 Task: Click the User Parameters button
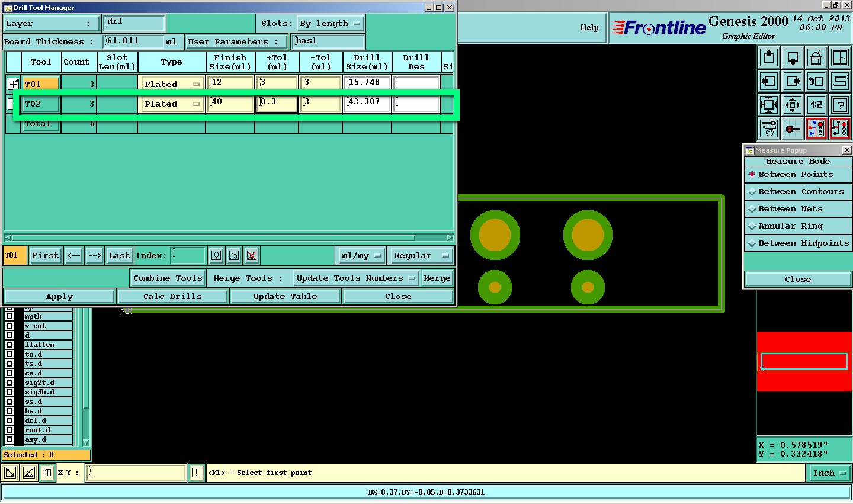click(236, 42)
